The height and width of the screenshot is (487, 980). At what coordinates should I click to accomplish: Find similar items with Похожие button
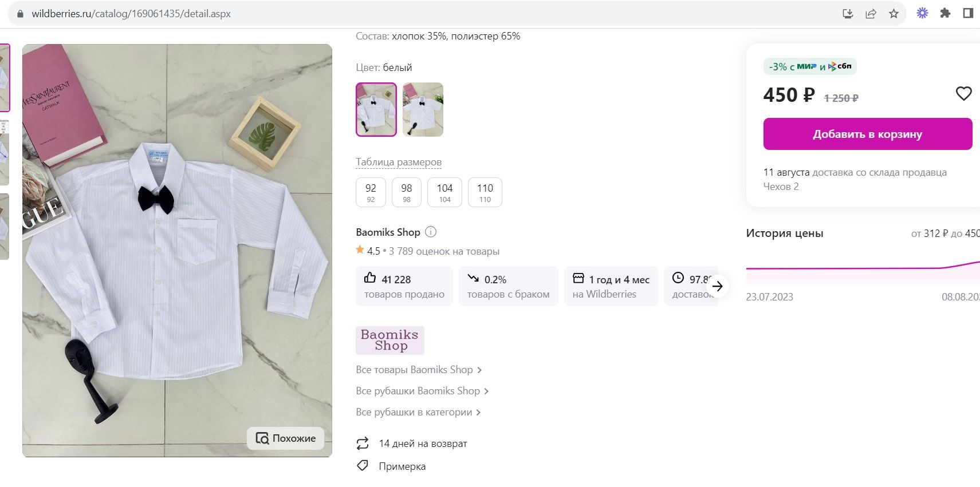tap(286, 438)
